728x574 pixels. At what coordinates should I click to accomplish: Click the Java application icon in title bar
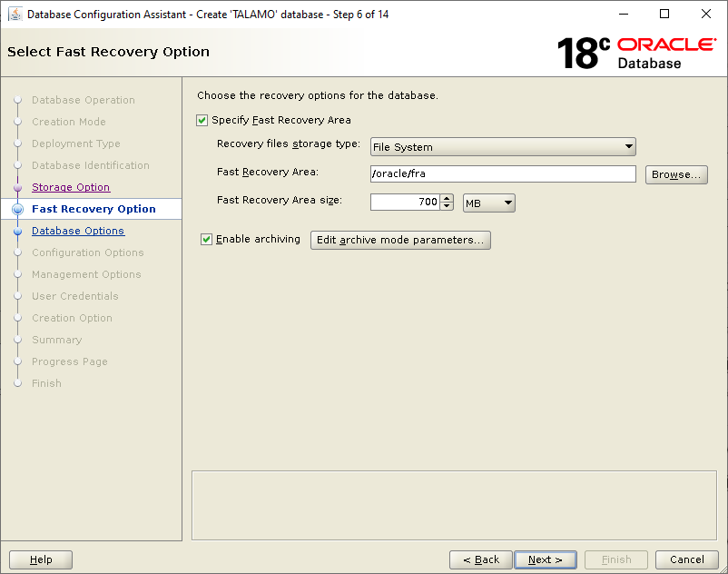click(x=15, y=14)
